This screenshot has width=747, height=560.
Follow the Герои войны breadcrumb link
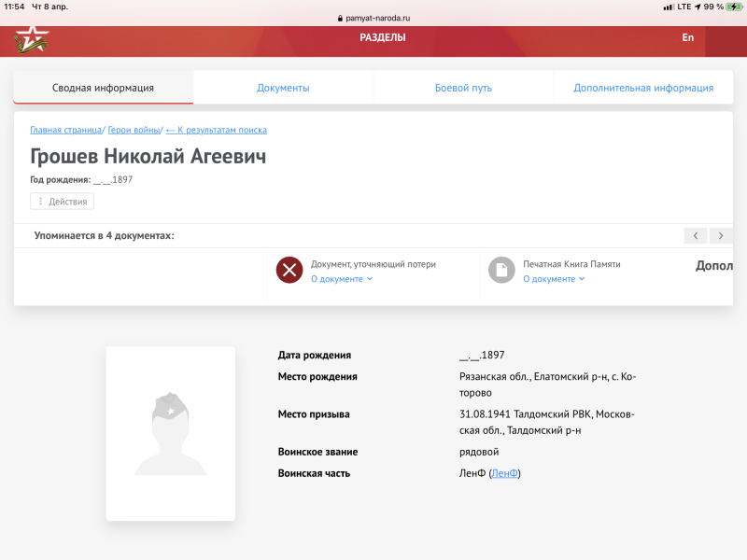click(x=134, y=130)
